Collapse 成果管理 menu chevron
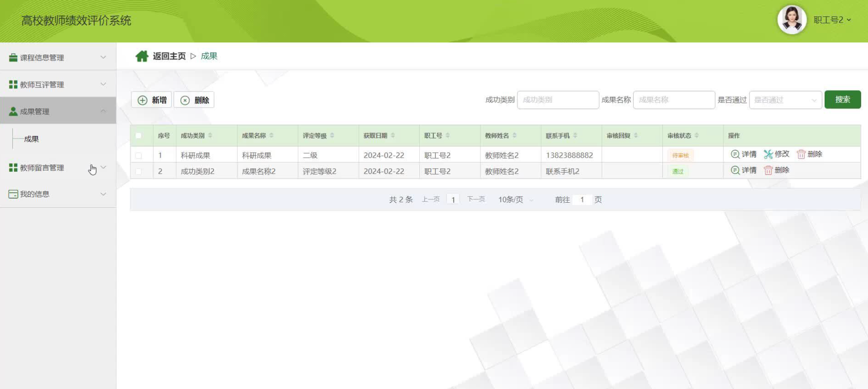868x389 pixels. pos(103,111)
